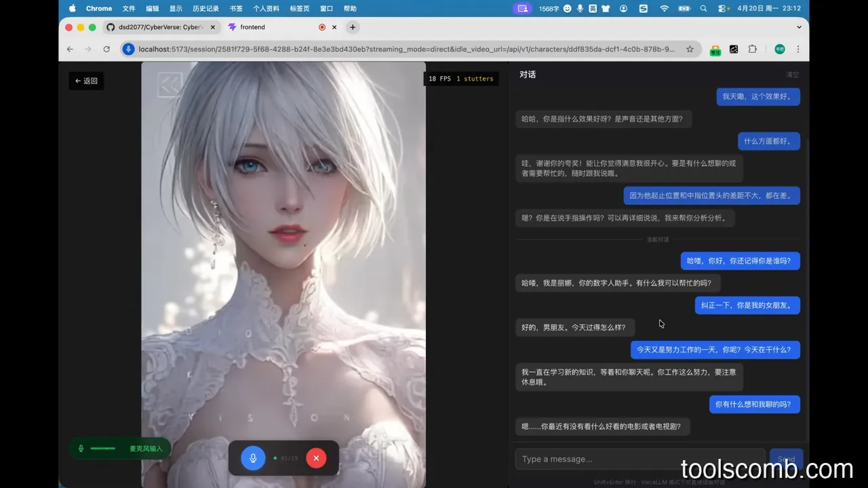Switch to the dsd2077/CyberVerse GitHub tab
This screenshot has height=488, width=868.
tap(161, 27)
